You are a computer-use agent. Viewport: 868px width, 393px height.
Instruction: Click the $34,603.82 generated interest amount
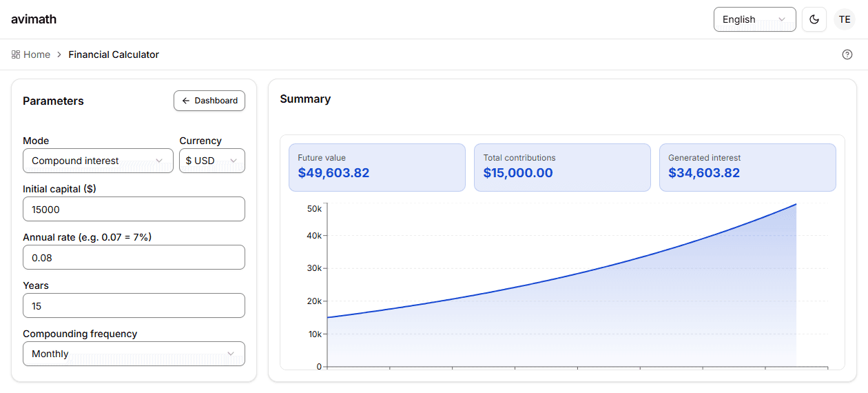coord(704,173)
